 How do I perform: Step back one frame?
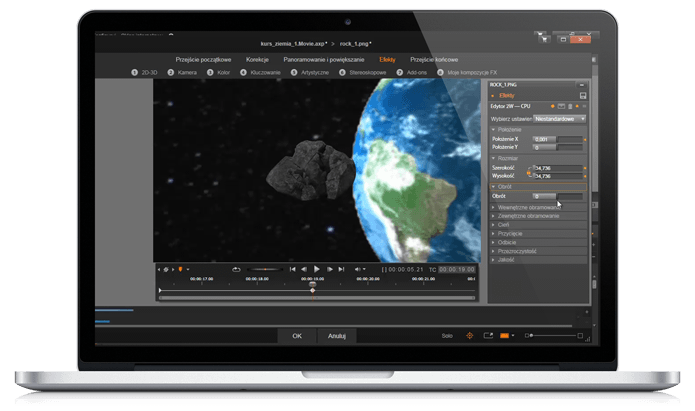pos(304,269)
